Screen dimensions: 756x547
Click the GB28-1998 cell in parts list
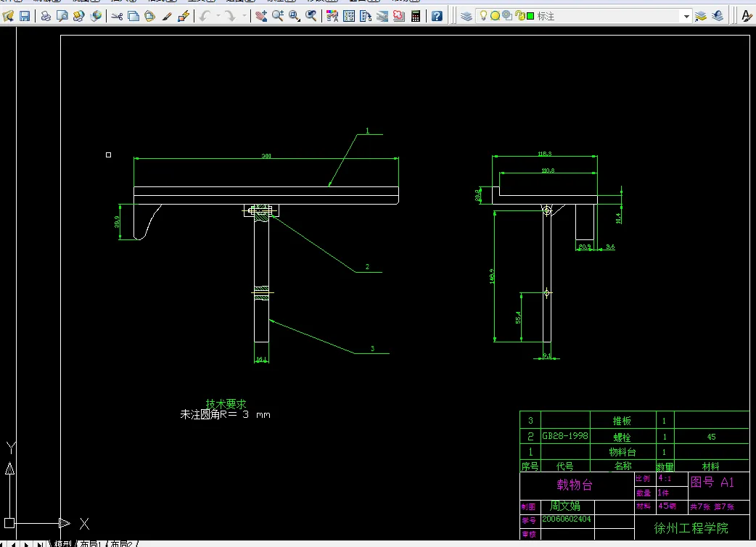[565, 436]
